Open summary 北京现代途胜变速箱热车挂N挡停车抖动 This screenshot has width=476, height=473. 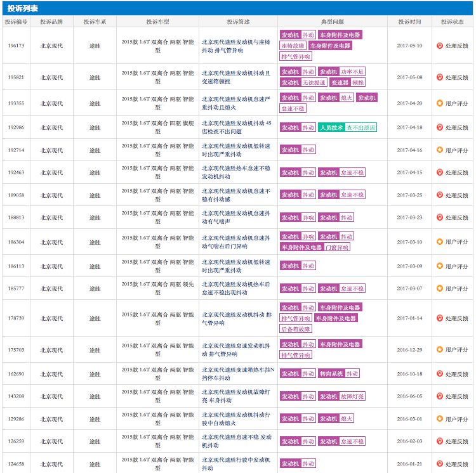point(238,374)
